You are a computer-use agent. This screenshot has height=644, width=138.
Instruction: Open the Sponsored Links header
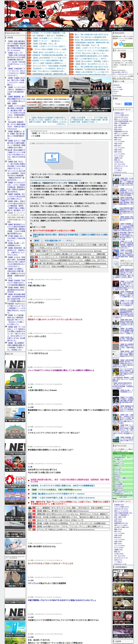13,33
